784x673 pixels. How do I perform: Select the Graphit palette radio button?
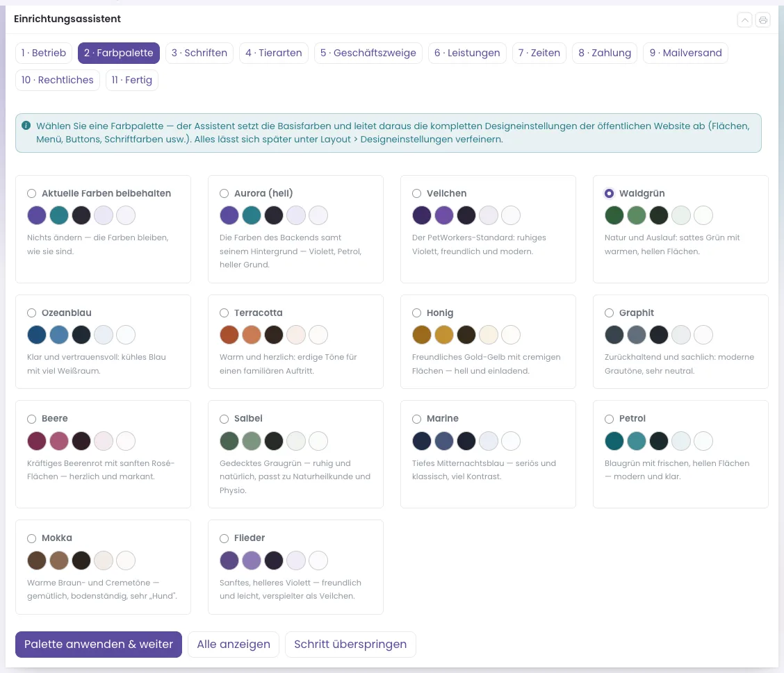coord(609,313)
